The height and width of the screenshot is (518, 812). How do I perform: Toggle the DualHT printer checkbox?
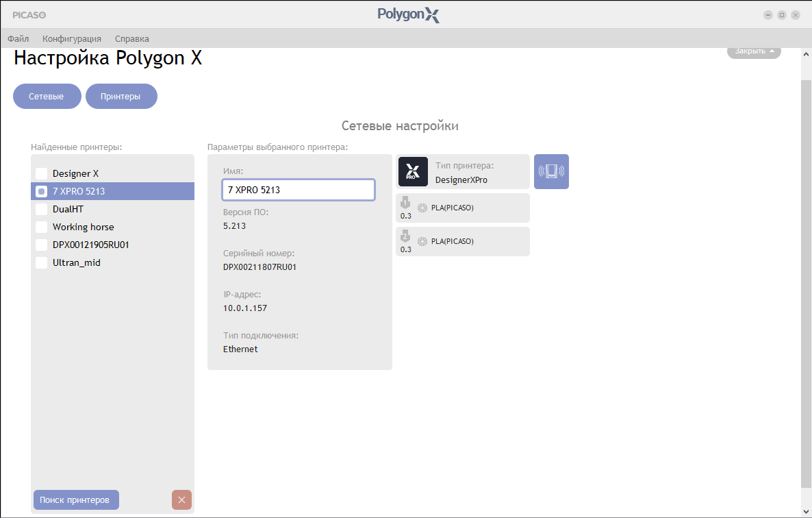[x=42, y=209]
